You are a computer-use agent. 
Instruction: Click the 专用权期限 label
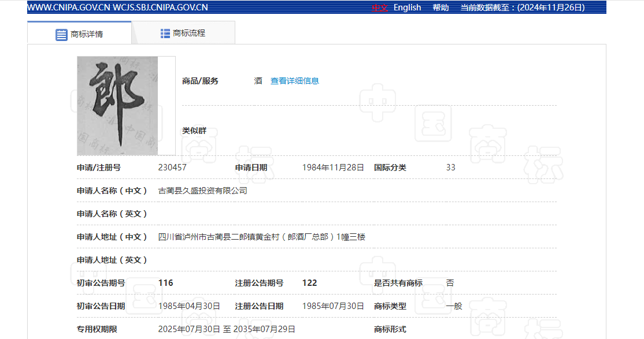97,329
